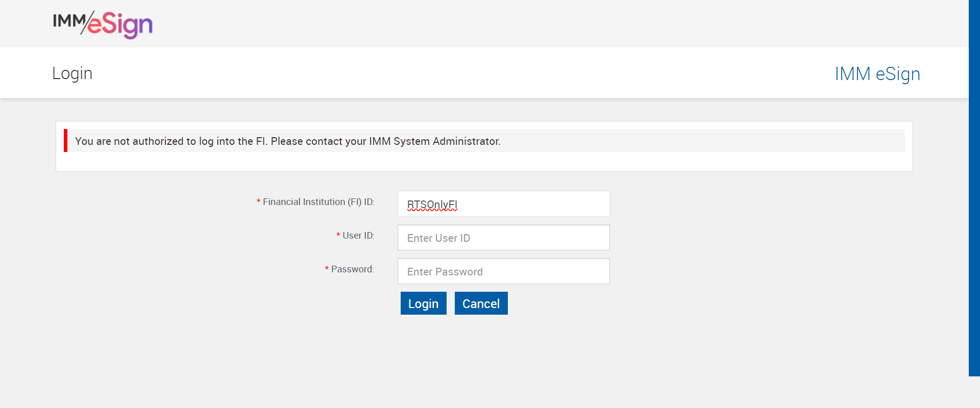980x408 pixels.
Task: Click the "Password" label text
Action: 352,269
